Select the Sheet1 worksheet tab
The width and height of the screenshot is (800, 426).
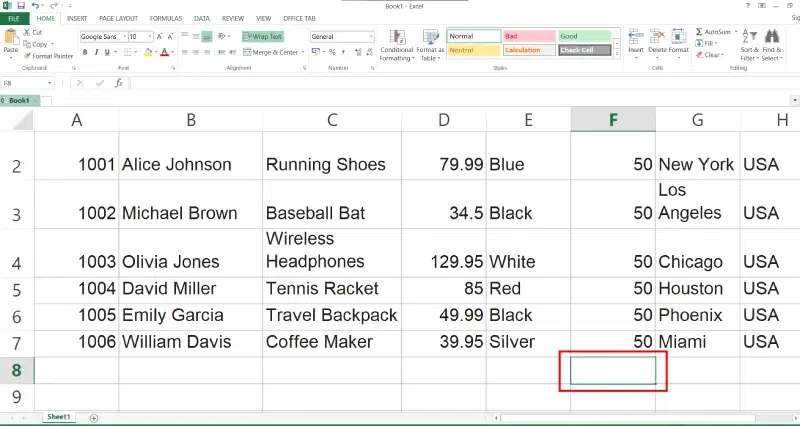pos(59,417)
